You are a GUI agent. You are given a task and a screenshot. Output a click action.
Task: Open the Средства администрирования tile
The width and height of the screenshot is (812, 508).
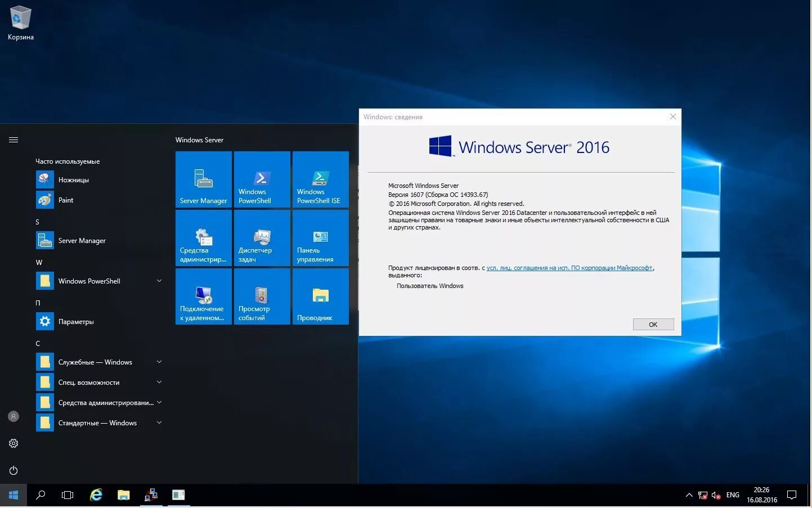point(204,238)
